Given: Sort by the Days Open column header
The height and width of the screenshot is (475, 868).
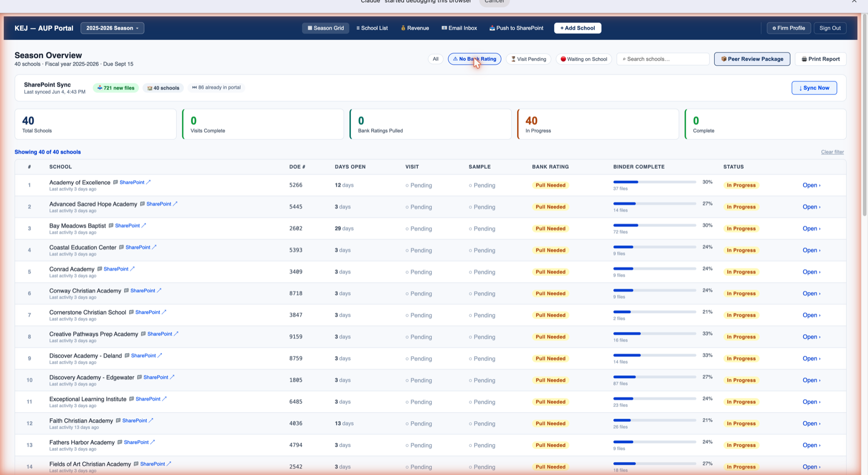Looking at the screenshot, I should (x=350, y=167).
